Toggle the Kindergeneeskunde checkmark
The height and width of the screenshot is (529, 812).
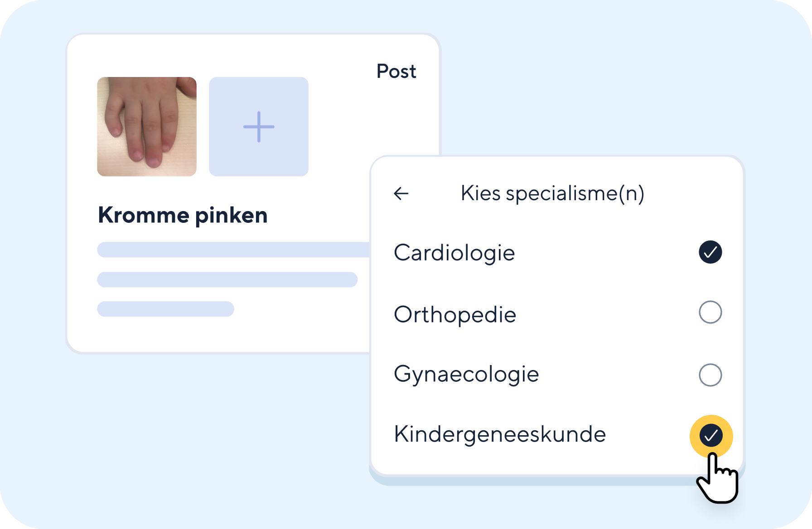tap(711, 435)
